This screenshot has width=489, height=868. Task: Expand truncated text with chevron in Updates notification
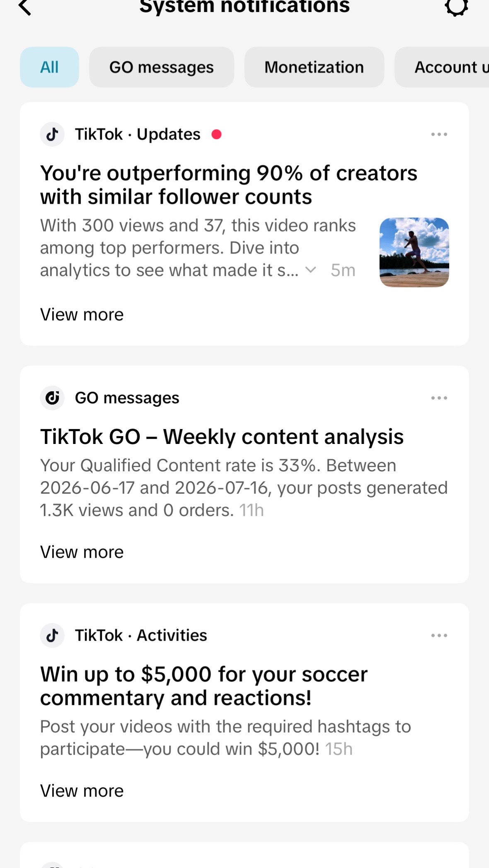[x=311, y=270]
